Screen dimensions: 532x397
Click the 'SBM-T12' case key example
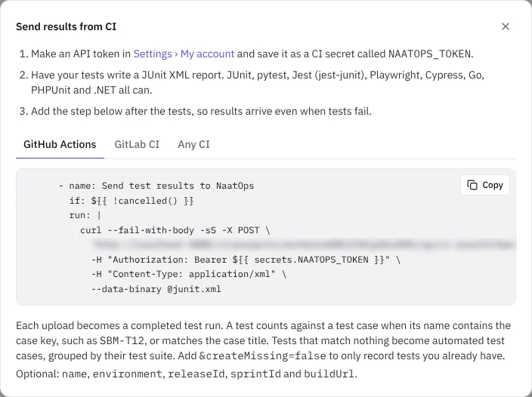point(122,340)
